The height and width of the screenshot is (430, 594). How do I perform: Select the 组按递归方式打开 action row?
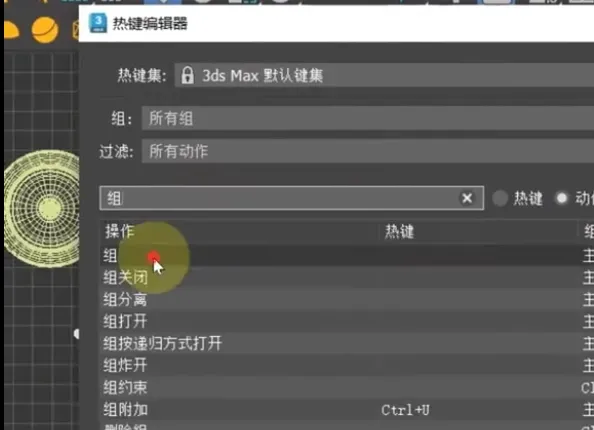347,343
